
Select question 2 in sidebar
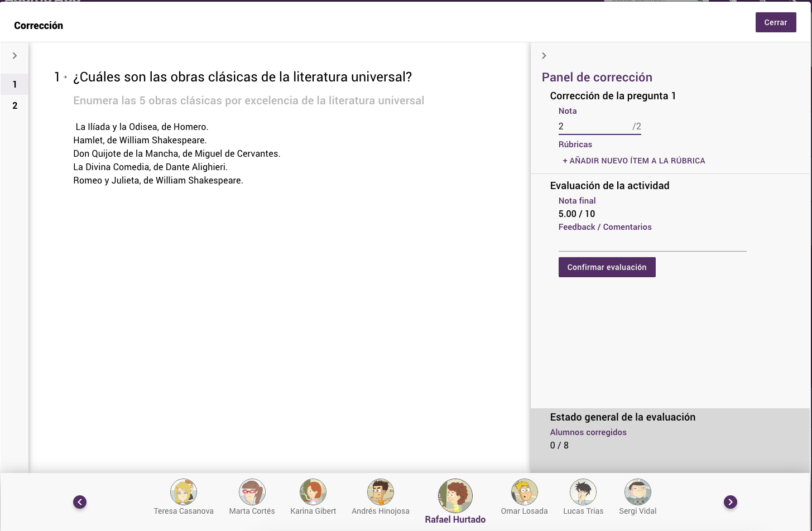tap(15, 105)
